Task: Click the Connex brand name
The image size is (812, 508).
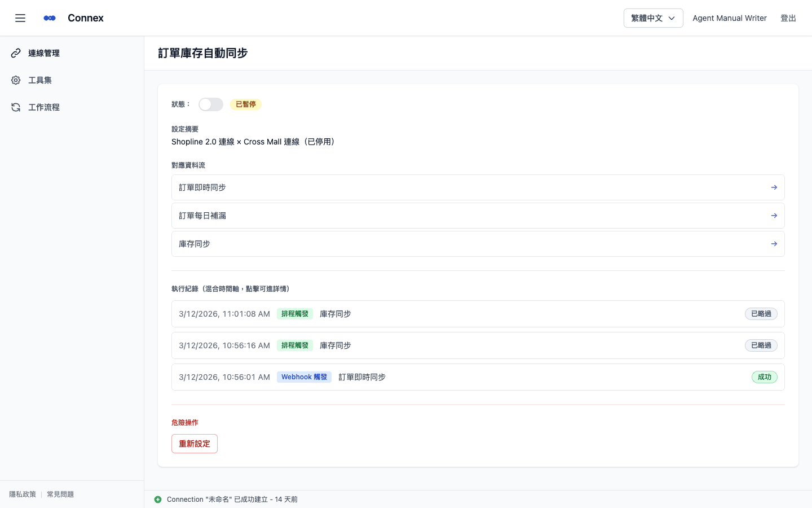Action: [86, 18]
